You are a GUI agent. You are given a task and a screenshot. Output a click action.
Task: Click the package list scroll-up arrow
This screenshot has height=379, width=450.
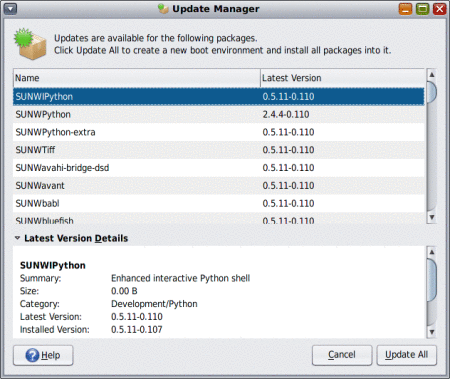(x=432, y=75)
